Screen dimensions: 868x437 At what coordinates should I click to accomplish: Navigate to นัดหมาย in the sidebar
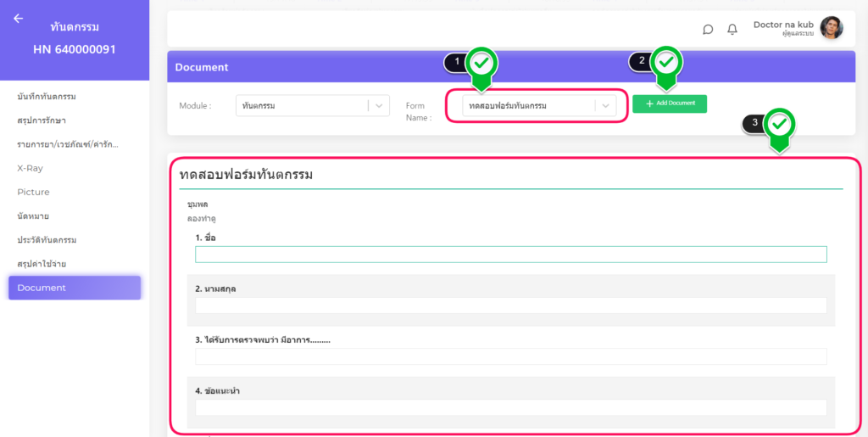[x=33, y=216]
